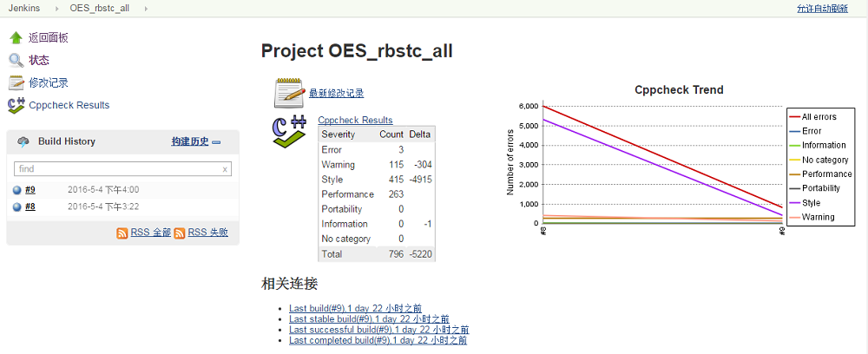Click the Error severity row label
The image size is (868, 354).
pos(332,150)
